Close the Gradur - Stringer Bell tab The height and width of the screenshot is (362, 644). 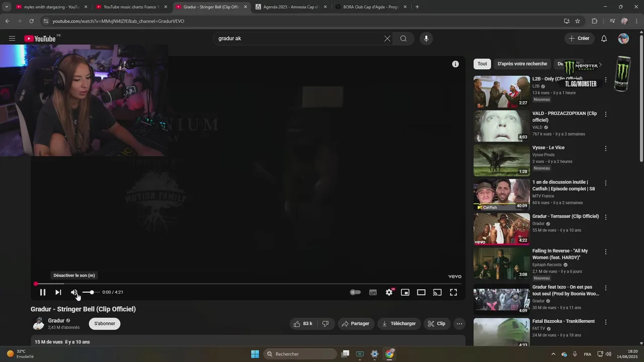click(246, 7)
